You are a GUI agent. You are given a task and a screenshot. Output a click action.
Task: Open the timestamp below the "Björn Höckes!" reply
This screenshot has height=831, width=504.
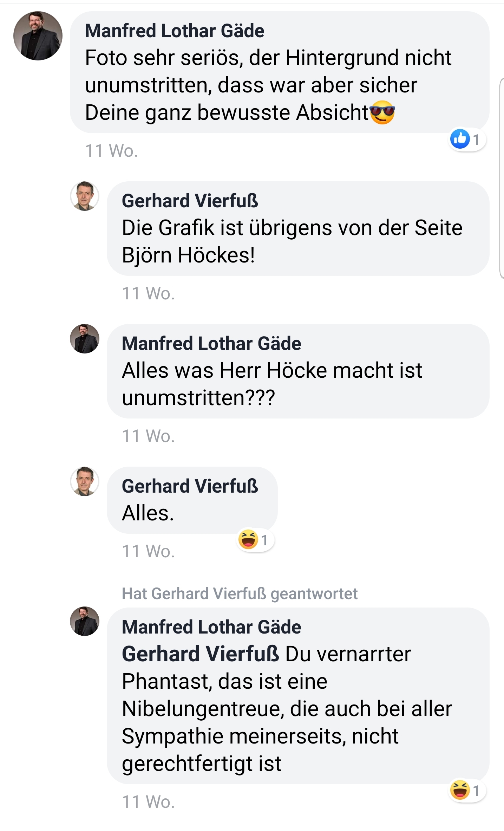(148, 294)
